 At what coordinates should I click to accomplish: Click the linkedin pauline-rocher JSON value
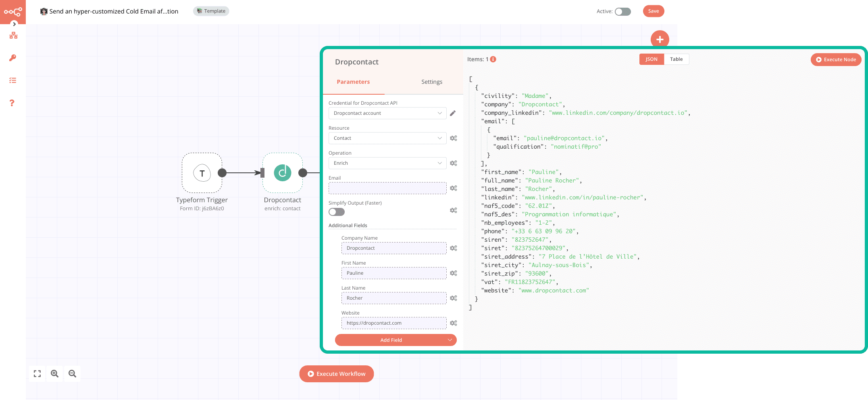click(583, 197)
